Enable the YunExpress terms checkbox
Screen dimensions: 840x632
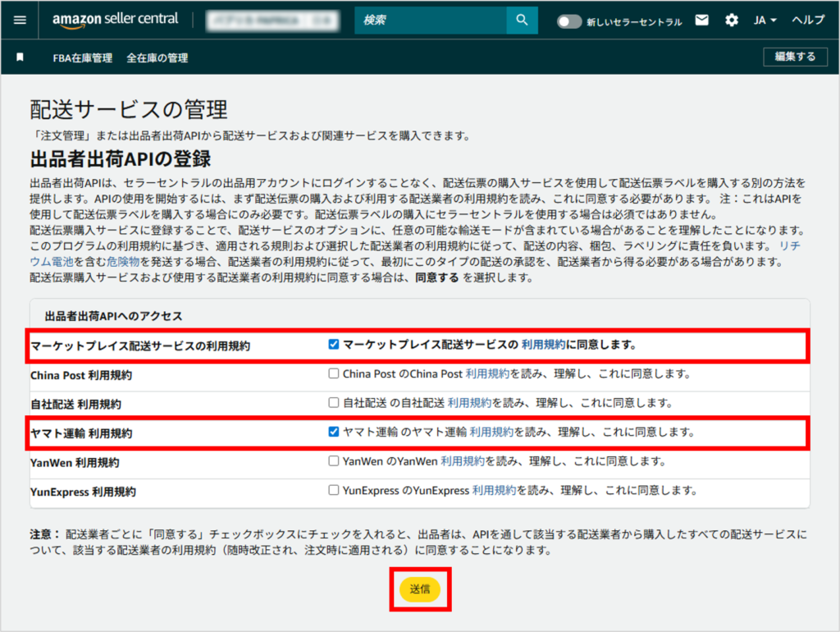click(x=333, y=490)
